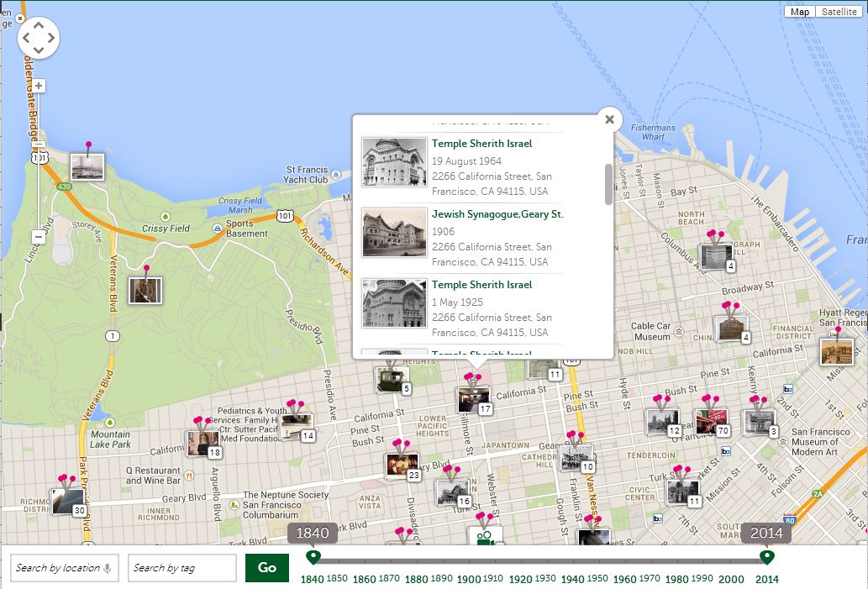Screen dimensions: 868x589
Task: Click the Neptune Society Columbarium icon
Action: point(234,505)
